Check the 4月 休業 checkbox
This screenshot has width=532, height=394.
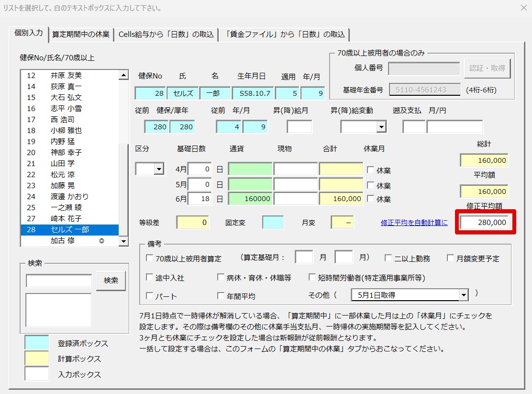(370, 170)
